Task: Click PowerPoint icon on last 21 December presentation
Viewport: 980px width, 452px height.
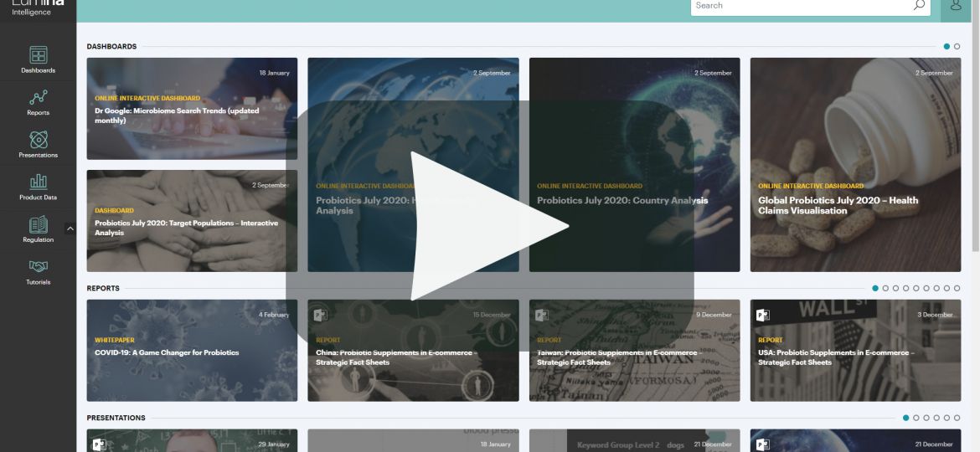Action: pos(762,444)
